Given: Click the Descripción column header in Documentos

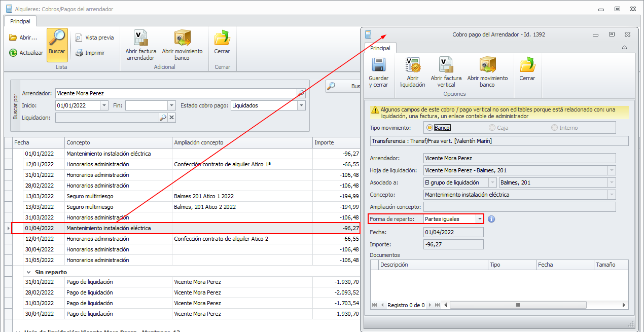Looking at the screenshot, I should 433,265.
